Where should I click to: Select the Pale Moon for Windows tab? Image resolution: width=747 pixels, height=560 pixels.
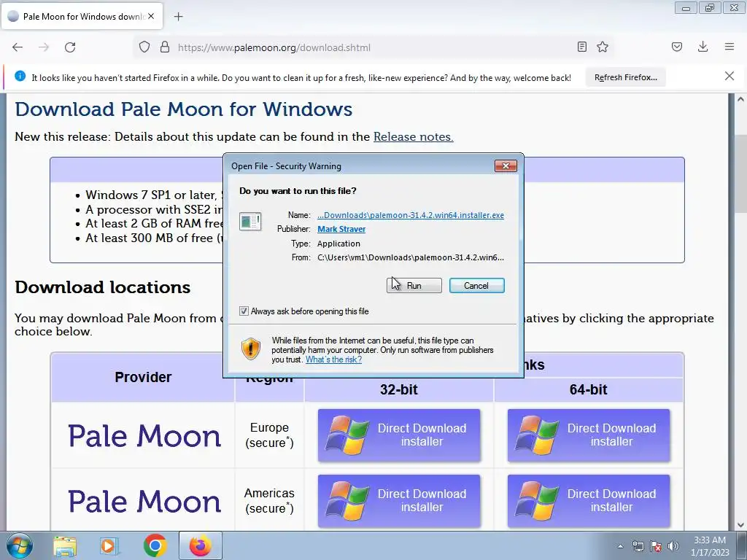(82, 16)
